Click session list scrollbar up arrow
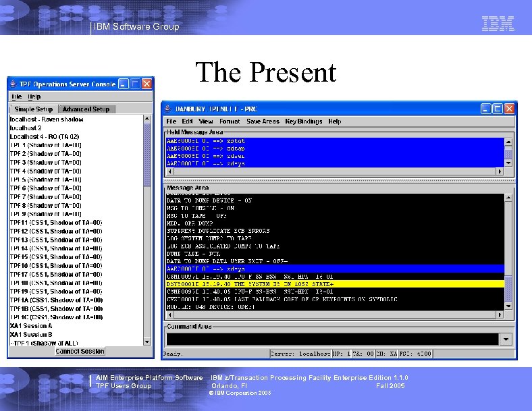The image size is (532, 411). pyautogui.click(x=147, y=119)
